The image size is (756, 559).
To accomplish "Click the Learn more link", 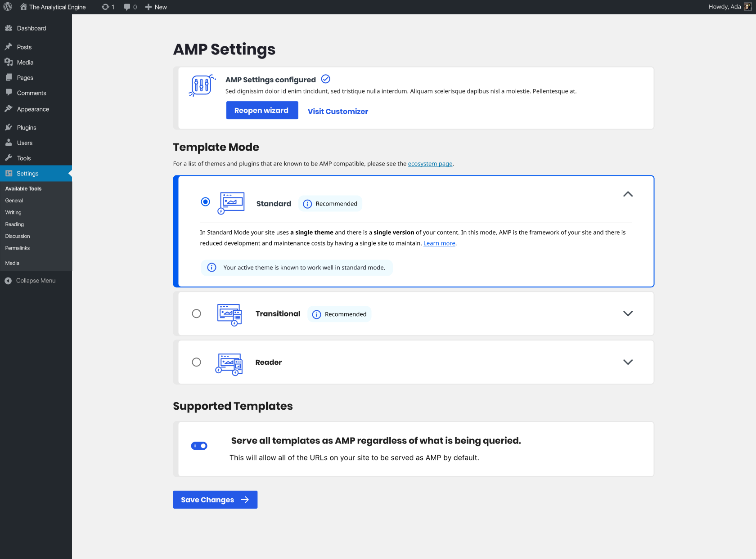I will pos(439,243).
